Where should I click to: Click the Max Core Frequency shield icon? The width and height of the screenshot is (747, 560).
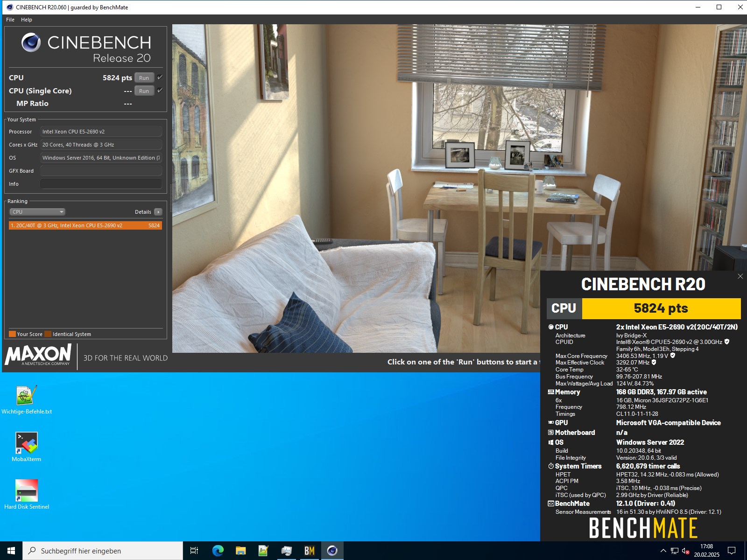click(x=673, y=356)
